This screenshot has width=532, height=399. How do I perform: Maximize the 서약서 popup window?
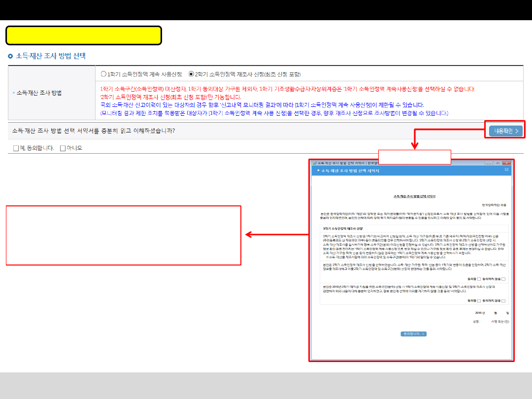[498, 163]
